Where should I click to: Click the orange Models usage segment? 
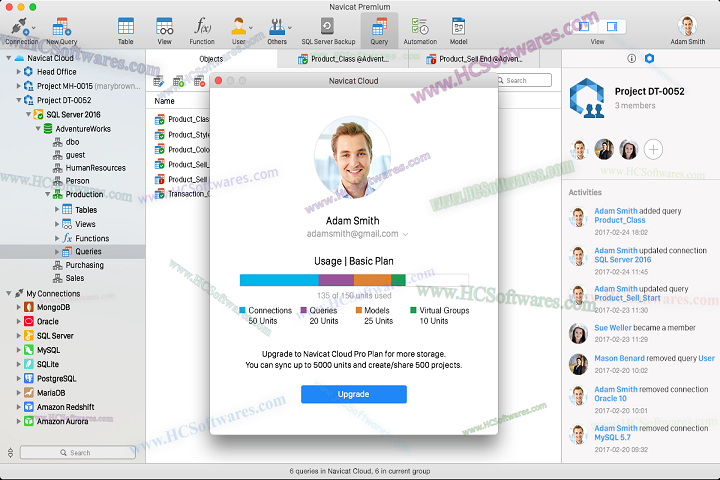coord(372,280)
